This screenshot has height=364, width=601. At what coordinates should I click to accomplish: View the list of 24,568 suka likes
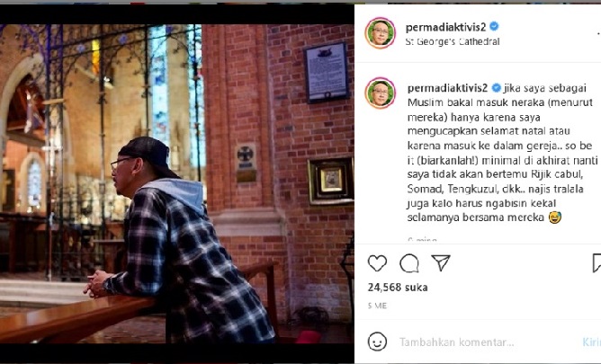(398, 287)
